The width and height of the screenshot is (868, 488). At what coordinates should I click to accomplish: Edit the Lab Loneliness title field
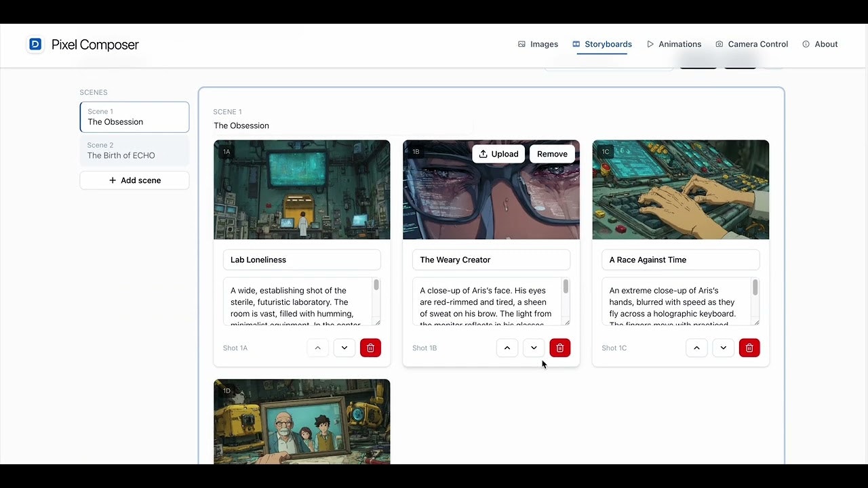click(x=302, y=260)
